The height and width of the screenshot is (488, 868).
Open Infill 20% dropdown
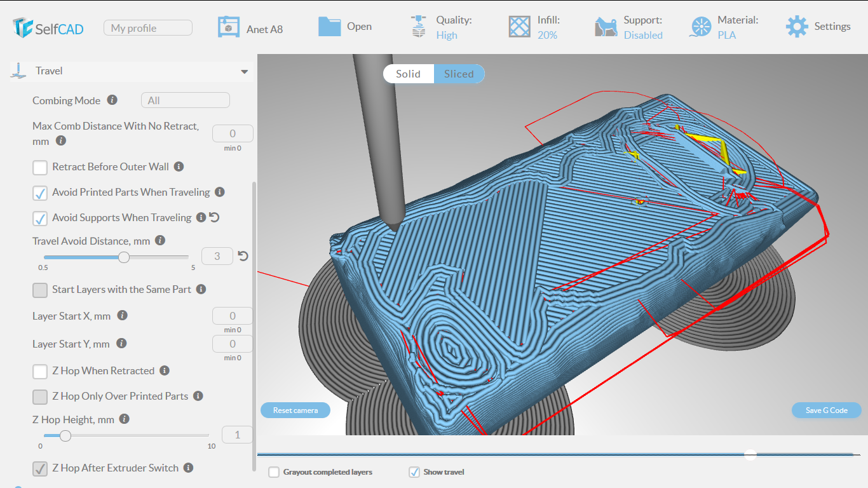(547, 35)
